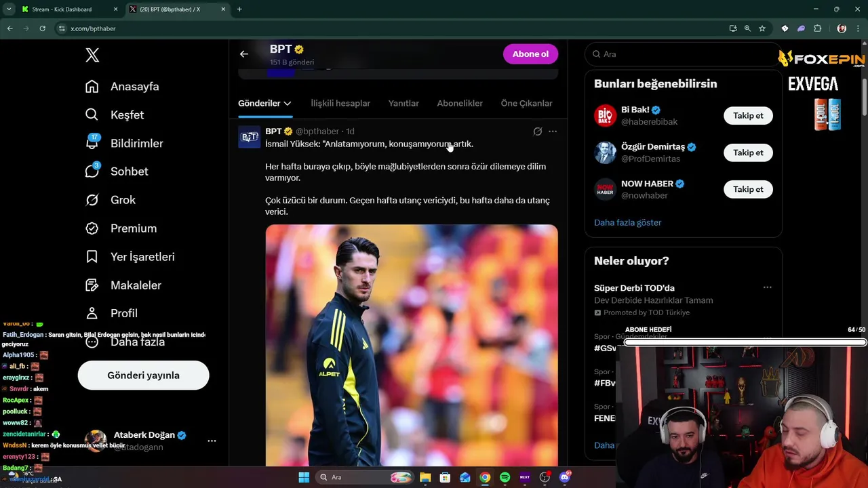Click the X logo in sidebar
Image resolution: width=868 pixels, height=488 pixels.
click(92, 56)
